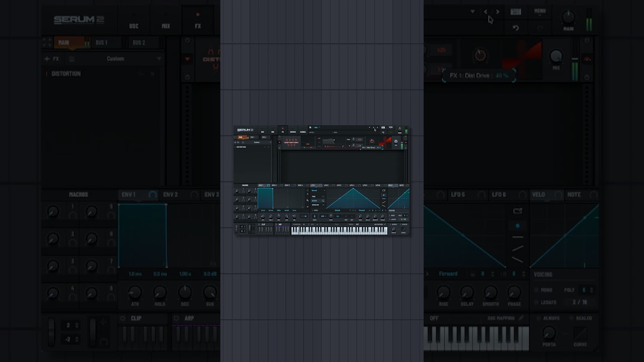Image resolution: width=644 pixels, height=362 pixels.
Task: Click + FX in center window's FX list
Action: click(x=236, y=142)
